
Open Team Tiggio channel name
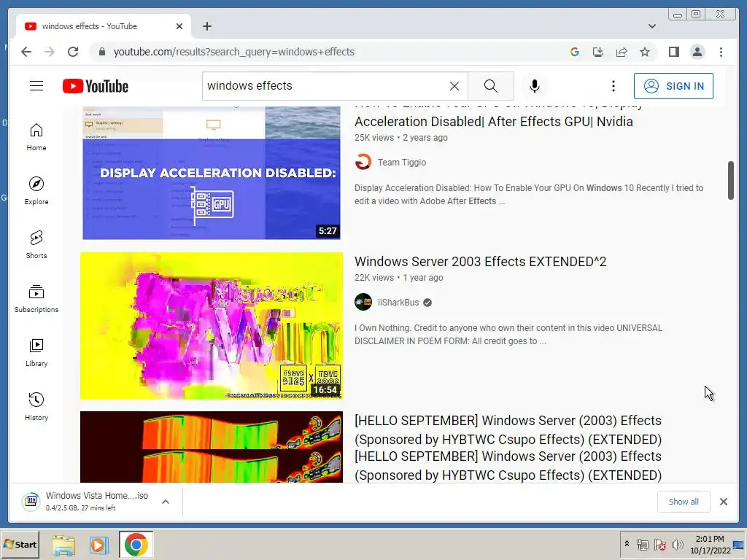(402, 162)
